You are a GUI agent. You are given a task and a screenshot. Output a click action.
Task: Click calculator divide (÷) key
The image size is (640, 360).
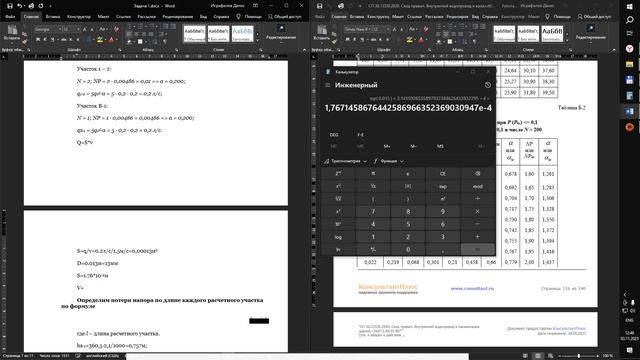[478, 199]
